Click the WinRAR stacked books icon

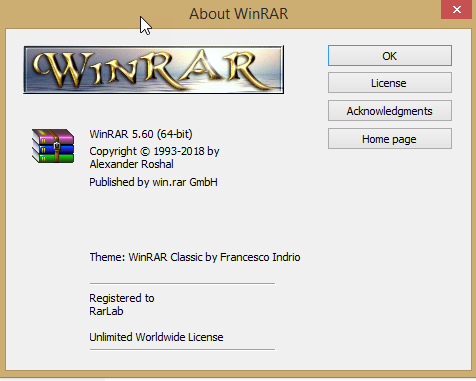[53, 146]
